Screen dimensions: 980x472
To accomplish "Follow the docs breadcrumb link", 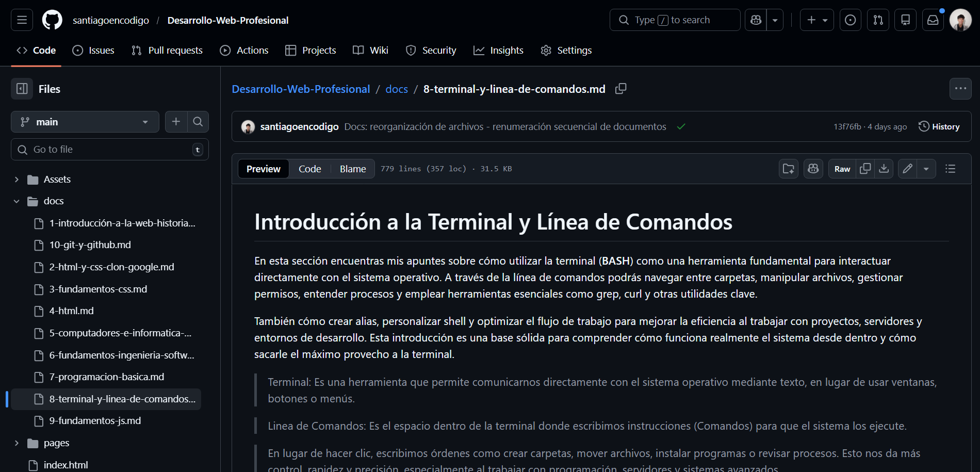I will tap(396, 89).
